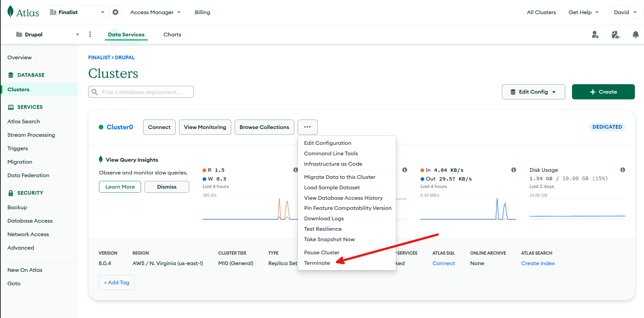Open View Monitoring
This screenshot has width=644, height=318.
(205, 127)
